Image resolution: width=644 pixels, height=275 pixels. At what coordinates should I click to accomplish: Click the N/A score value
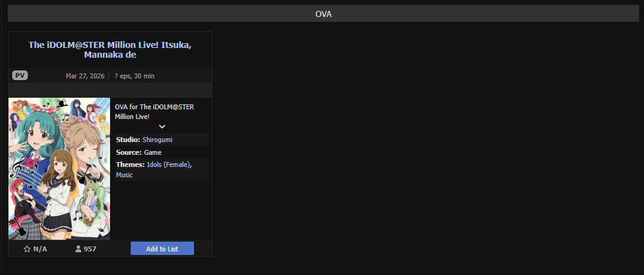[x=40, y=249]
